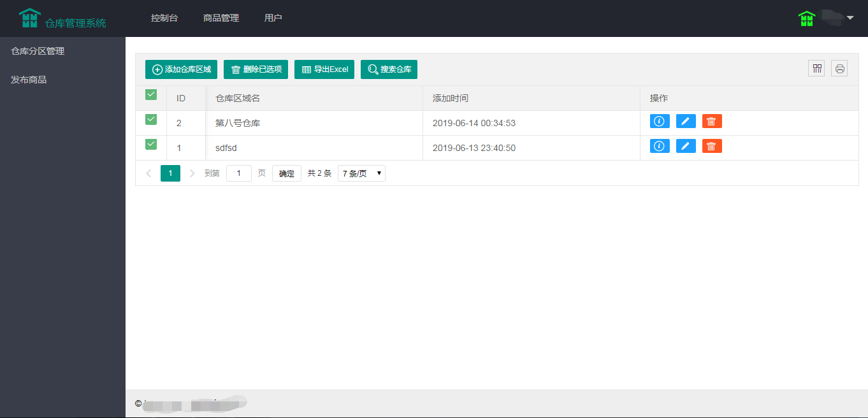Click the edit pencil icon for 第八号仓库

tap(686, 121)
